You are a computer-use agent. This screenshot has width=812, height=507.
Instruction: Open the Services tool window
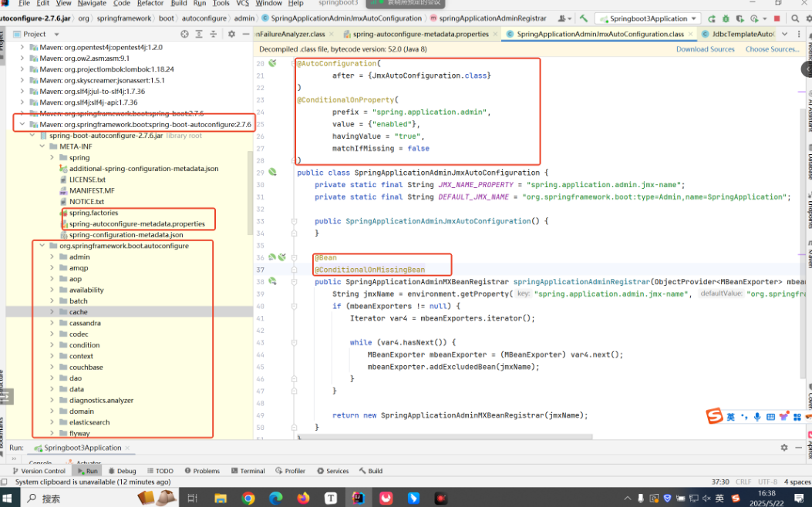tap(332, 471)
